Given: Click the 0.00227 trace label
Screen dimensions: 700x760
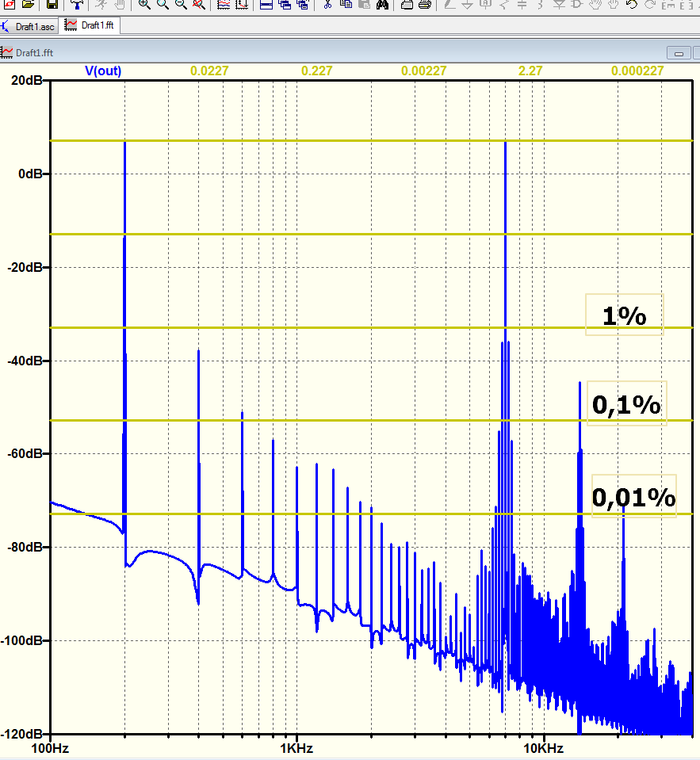Looking at the screenshot, I should 423,71.
